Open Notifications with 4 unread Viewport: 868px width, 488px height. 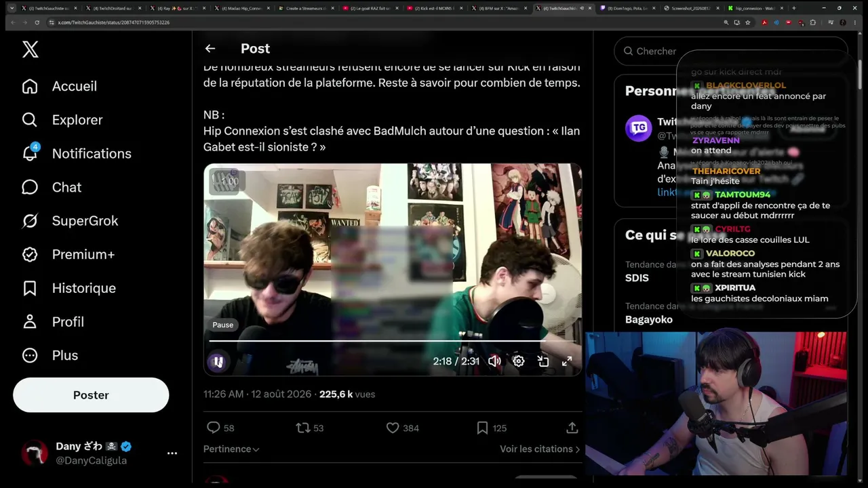[77, 153]
